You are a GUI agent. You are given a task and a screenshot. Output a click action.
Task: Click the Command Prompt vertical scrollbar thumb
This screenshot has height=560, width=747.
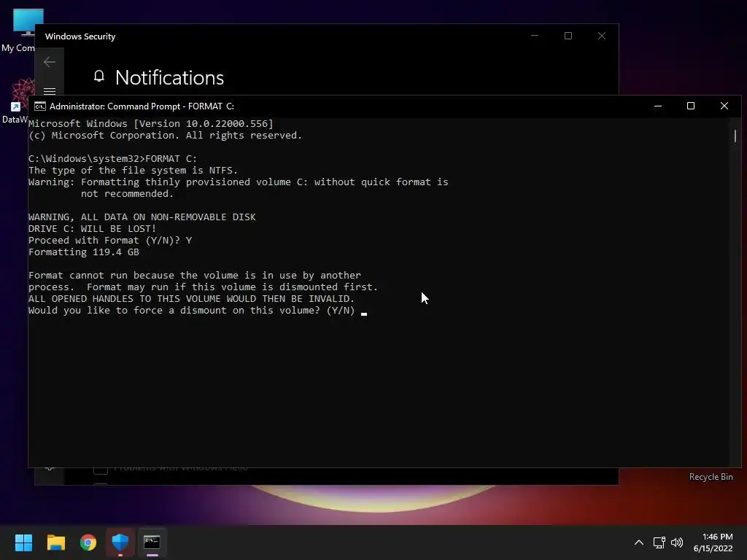point(735,136)
